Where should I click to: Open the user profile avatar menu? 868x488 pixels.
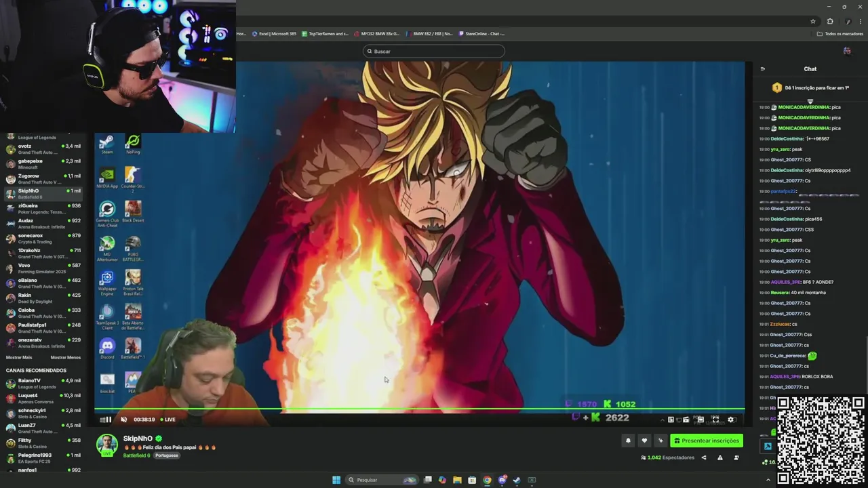point(847,51)
